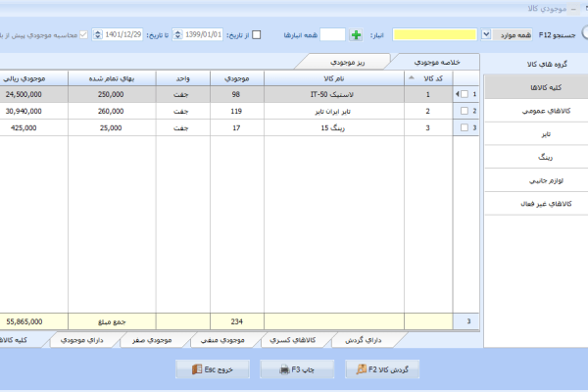Print with the چاپ F3 button
This screenshot has height=392, width=588.
coord(297,369)
